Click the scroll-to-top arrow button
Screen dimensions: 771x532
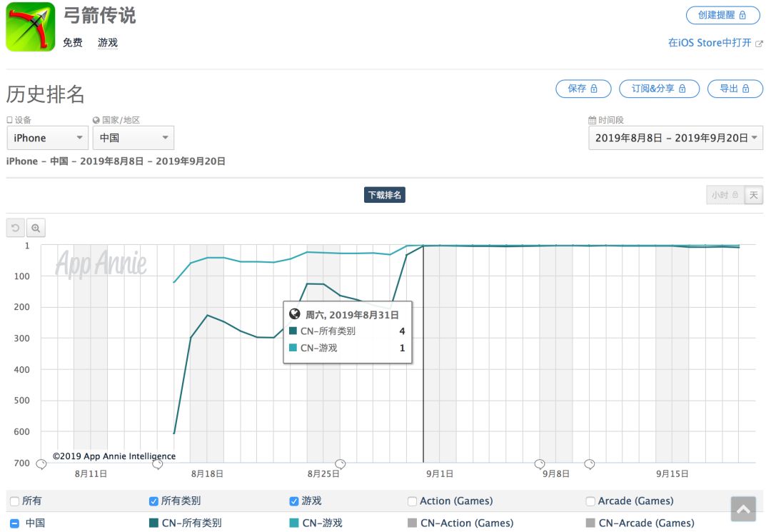[x=743, y=509]
